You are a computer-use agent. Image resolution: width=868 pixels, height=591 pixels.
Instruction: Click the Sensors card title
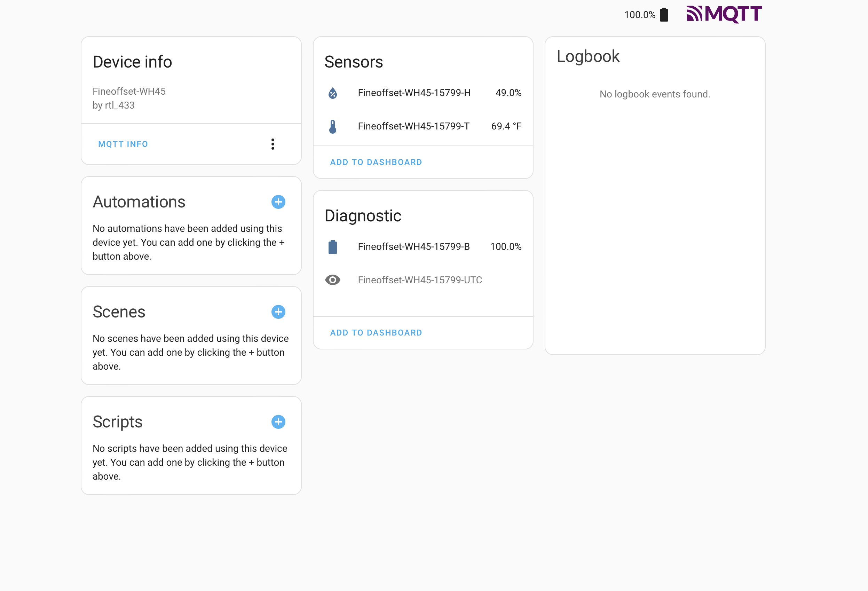pyautogui.click(x=353, y=62)
